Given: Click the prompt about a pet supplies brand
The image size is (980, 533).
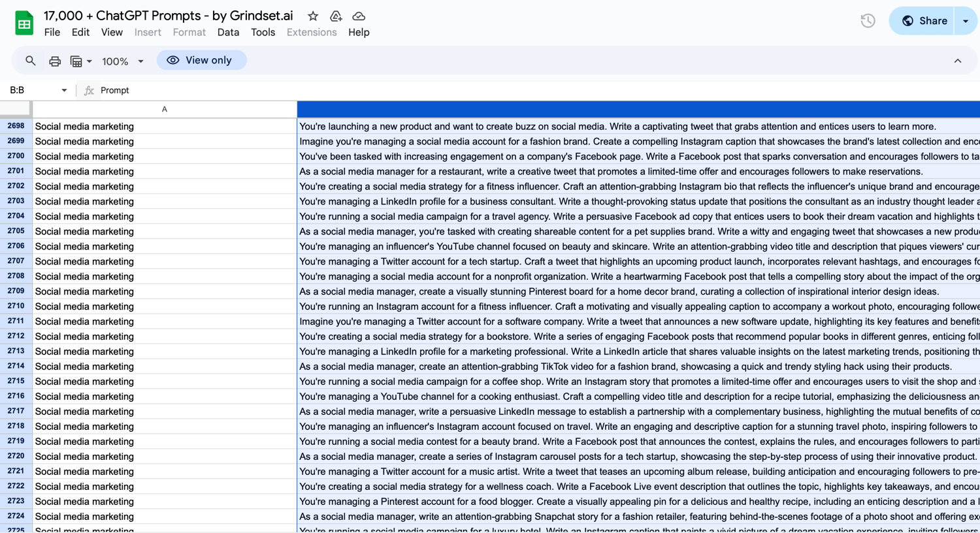Looking at the screenshot, I should pos(639,231).
